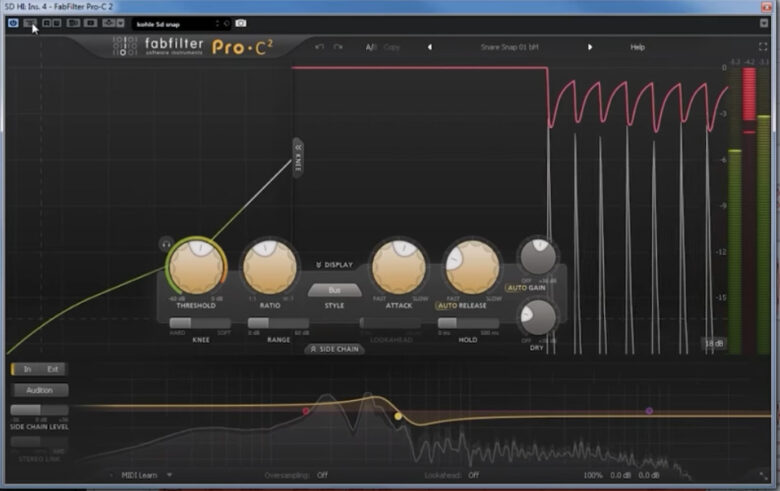Click the undo arrow icon

(x=319, y=47)
